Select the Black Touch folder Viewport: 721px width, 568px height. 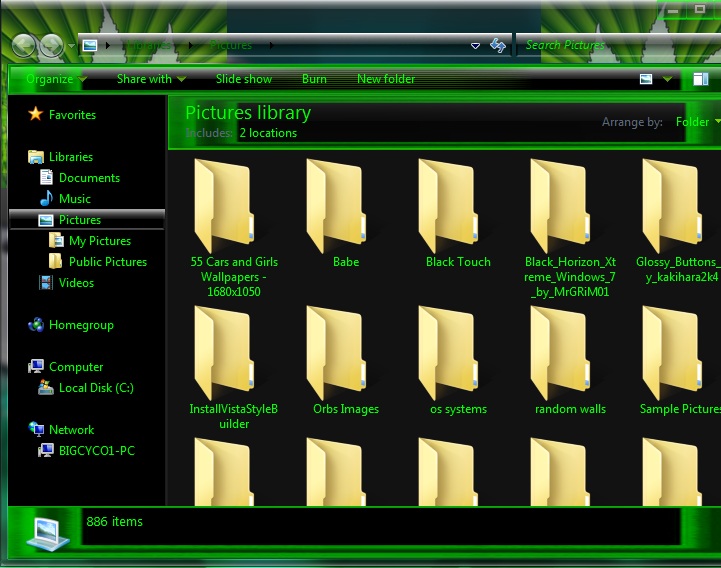click(x=458, y=214)
